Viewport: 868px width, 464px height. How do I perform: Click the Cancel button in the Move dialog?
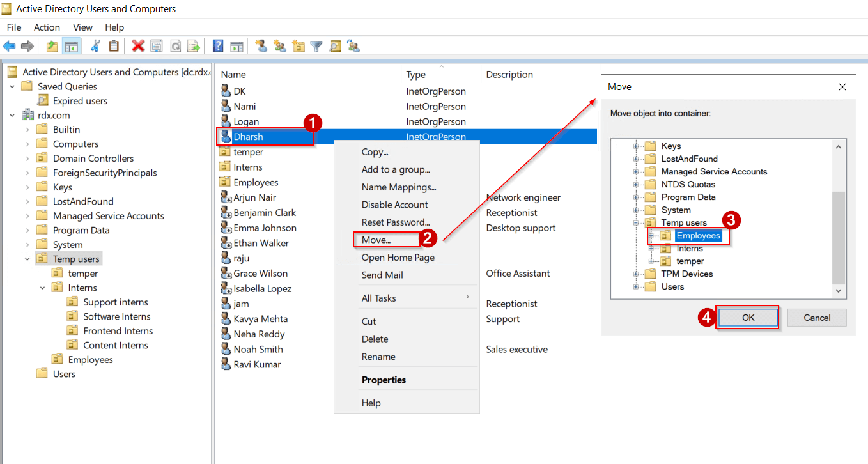click(816, 318)
